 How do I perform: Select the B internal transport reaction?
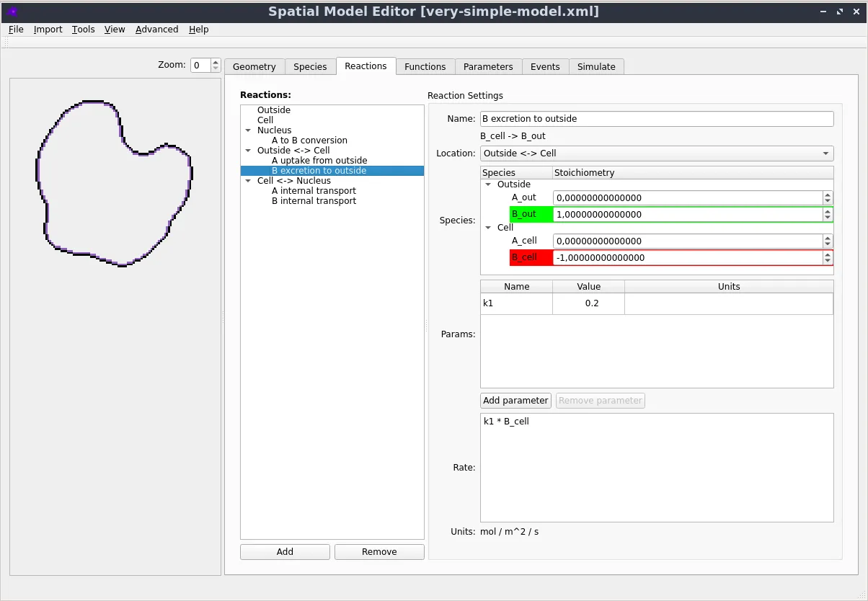click(314, 201)
